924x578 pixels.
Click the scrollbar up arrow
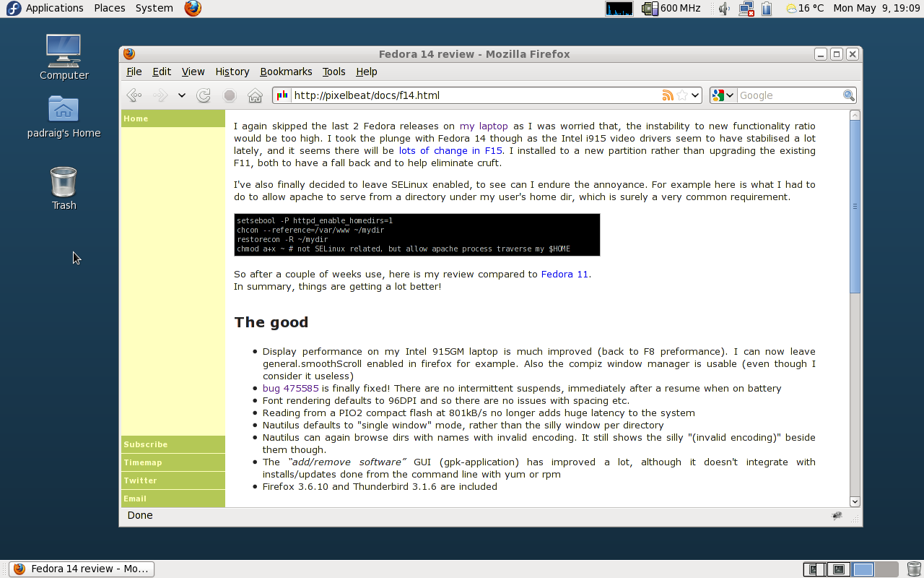tap(855, 115)
